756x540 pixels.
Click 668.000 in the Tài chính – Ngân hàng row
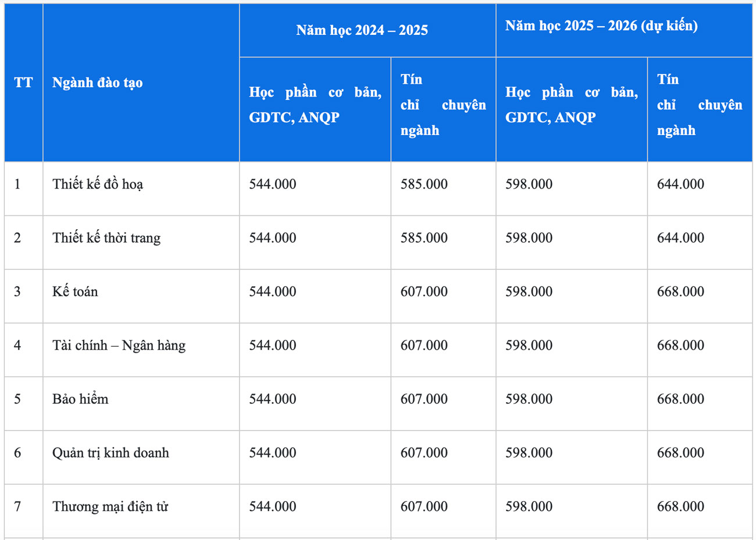pyautogui.click(x=680, y=346)
